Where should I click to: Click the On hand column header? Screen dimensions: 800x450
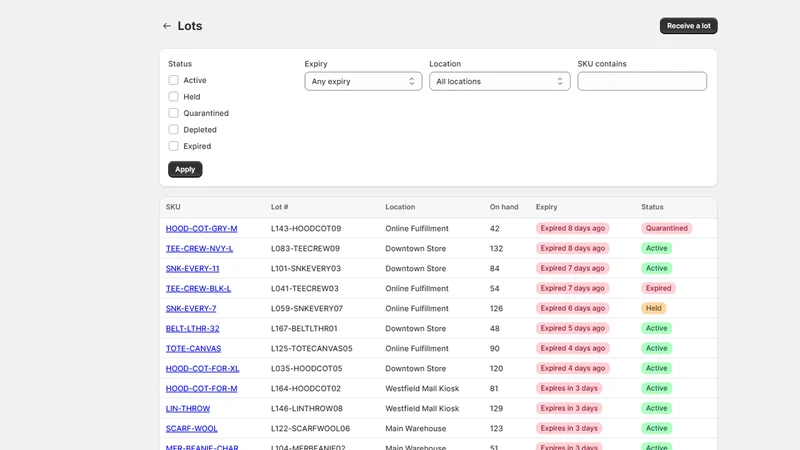504,207
